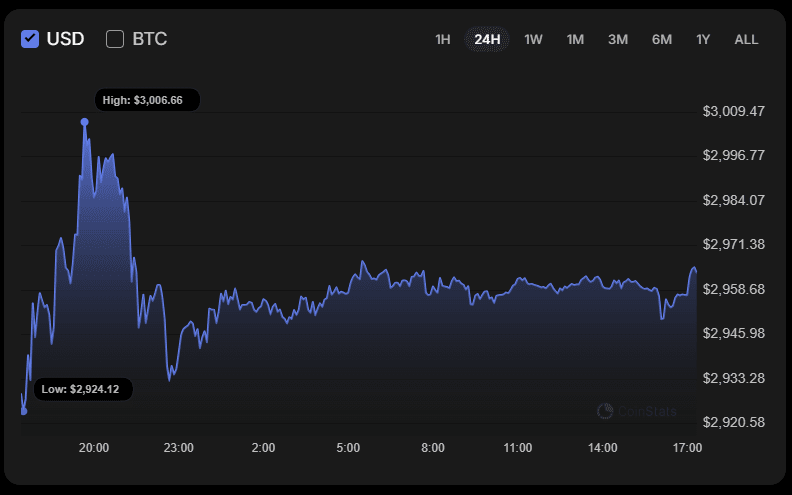Viewport: 792px width, 495px height.
Task: Switch to the 1H time range
Action: click(442, 39)
